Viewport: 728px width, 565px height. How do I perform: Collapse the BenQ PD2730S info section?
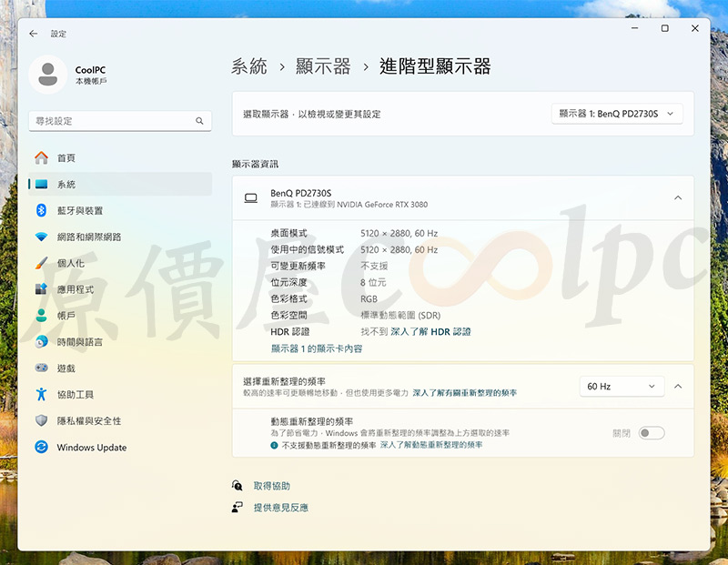678,198
